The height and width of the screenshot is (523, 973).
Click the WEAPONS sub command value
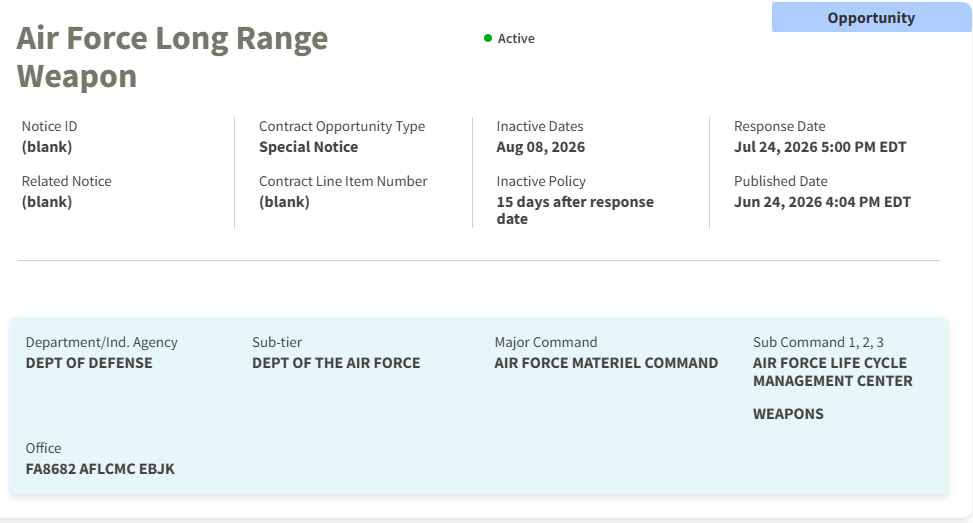[788, 414]
